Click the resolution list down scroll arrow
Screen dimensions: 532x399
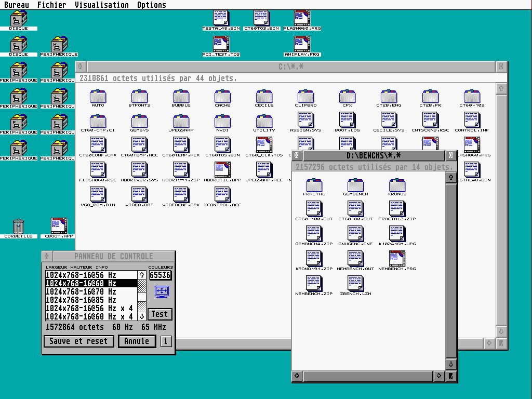(x=141, y=316)
